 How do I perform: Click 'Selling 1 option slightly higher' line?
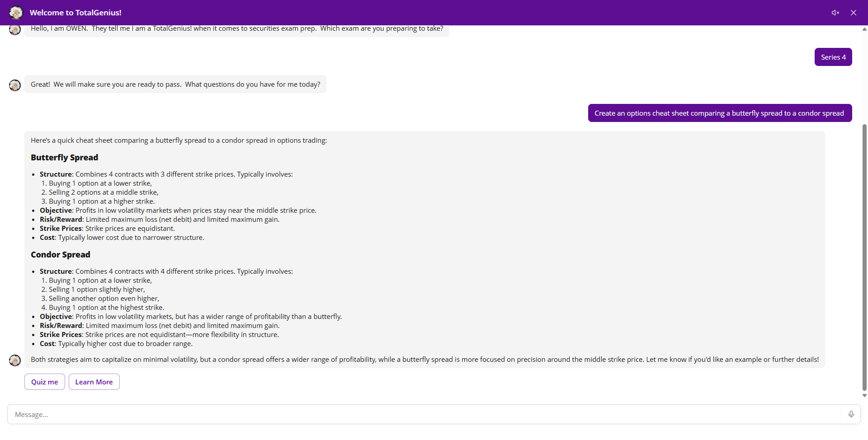click(x=97, y=290)
